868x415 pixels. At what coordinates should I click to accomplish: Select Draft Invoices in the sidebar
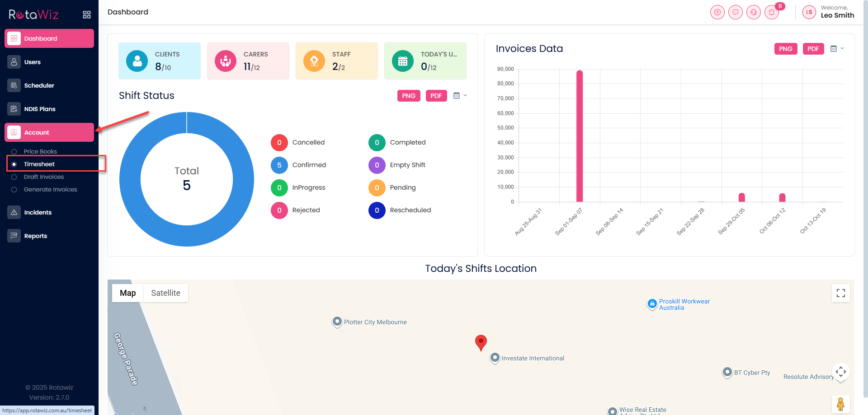point(43,177)
